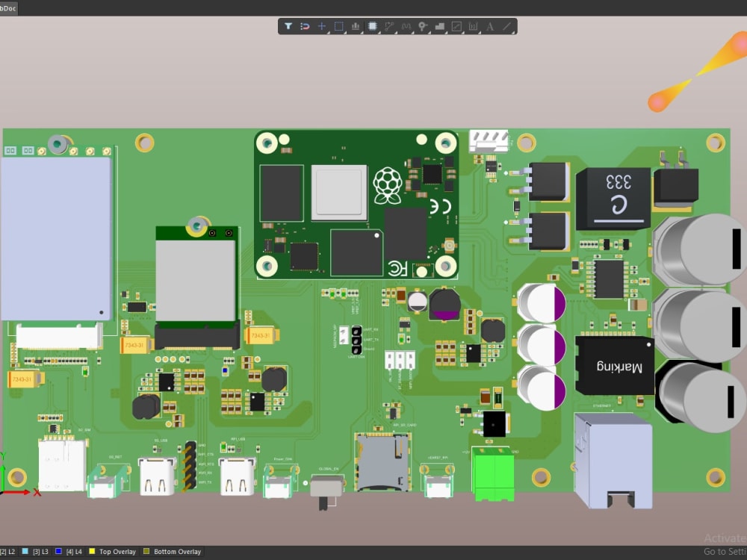Select the green screw terminal block

[x=494, y=474]
